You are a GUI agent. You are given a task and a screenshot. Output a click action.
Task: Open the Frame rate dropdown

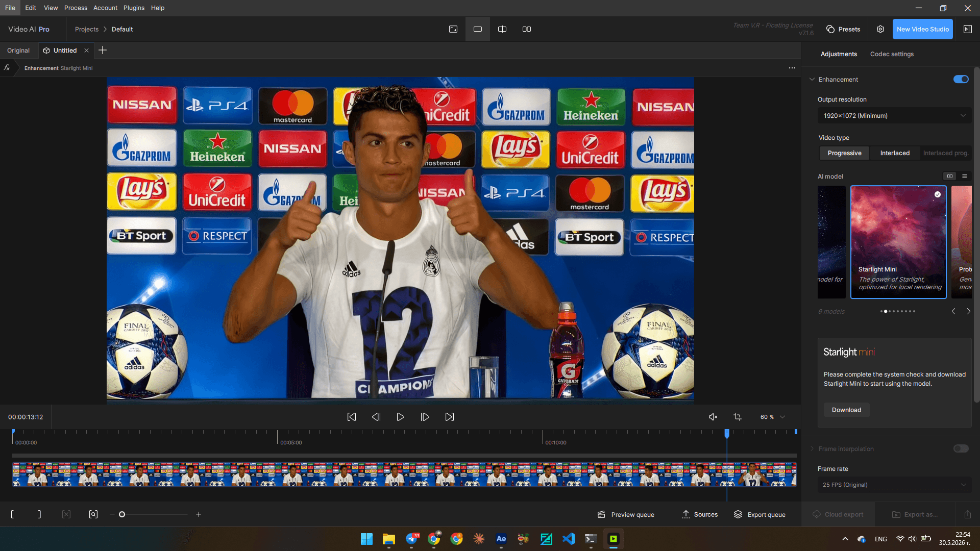(894, 485)
